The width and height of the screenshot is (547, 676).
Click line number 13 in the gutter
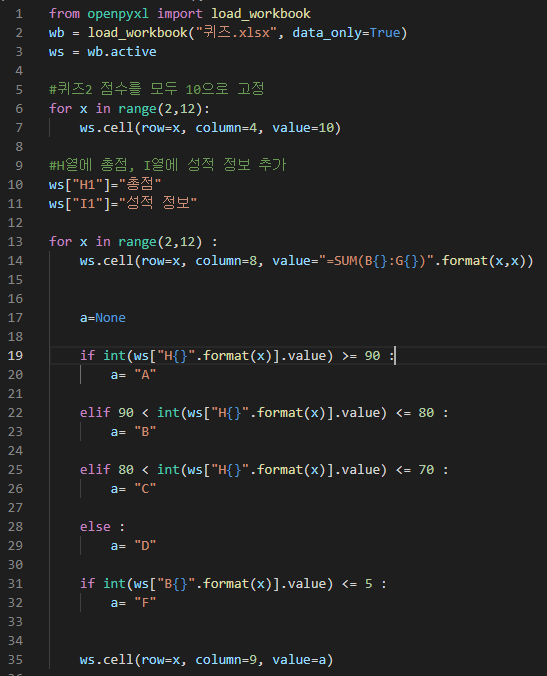[15, 241]
